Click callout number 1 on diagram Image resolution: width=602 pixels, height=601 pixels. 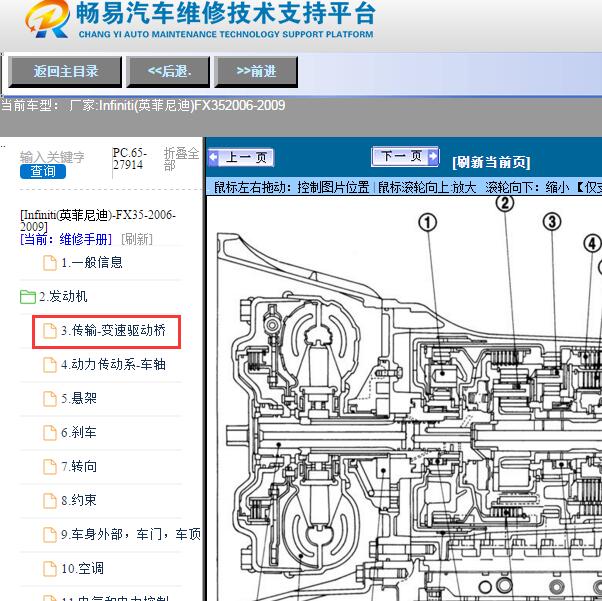tap(427, 222)
